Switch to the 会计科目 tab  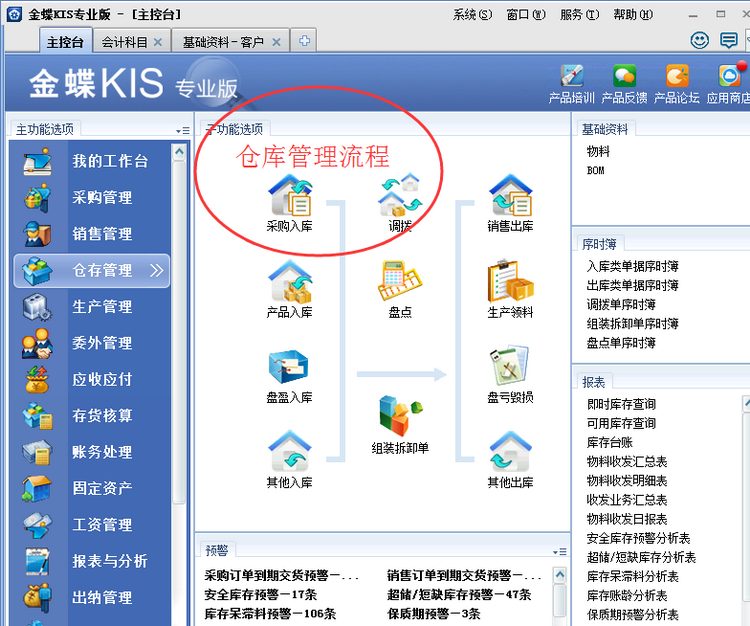point(125,42)
